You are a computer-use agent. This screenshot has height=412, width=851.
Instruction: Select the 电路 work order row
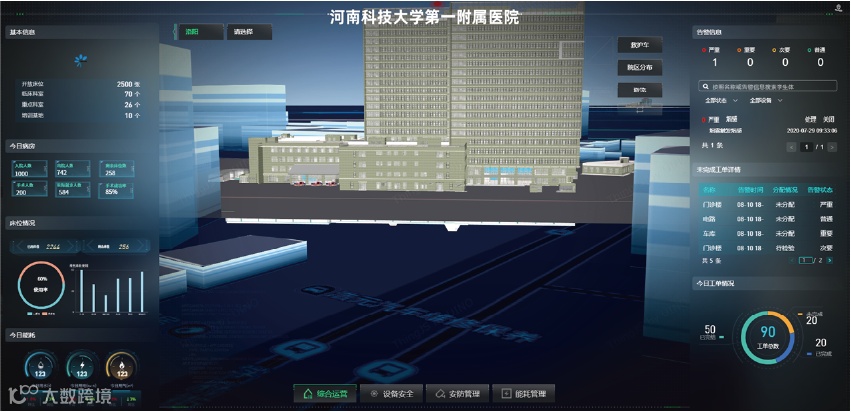pos(767,219)
